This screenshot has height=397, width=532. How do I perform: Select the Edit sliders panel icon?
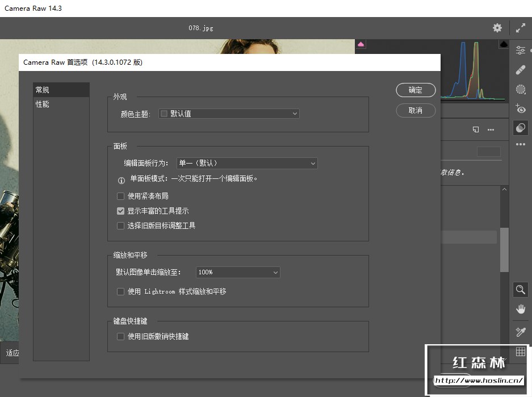pyautogui.click(x=521, y=50)
